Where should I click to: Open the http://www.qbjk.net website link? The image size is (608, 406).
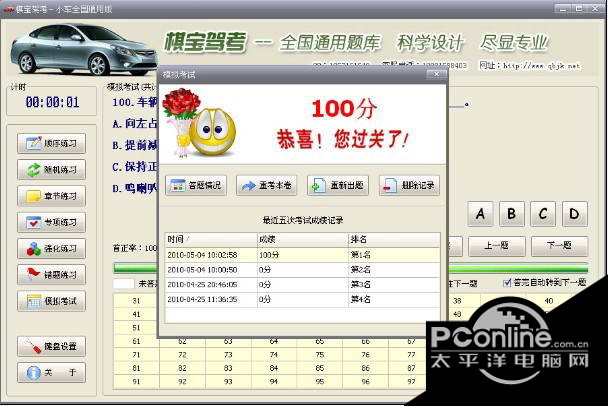pos(541,66)
